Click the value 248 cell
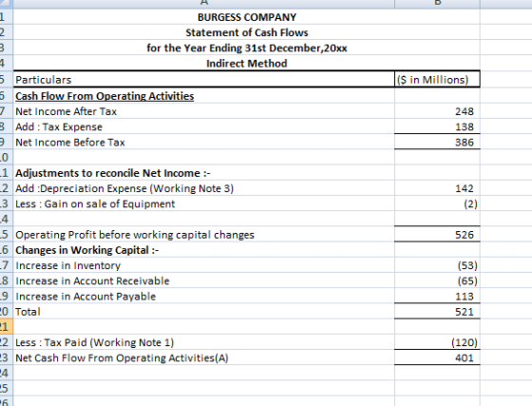The height and width of the screenshot is (406, 532). pos(437,111)
